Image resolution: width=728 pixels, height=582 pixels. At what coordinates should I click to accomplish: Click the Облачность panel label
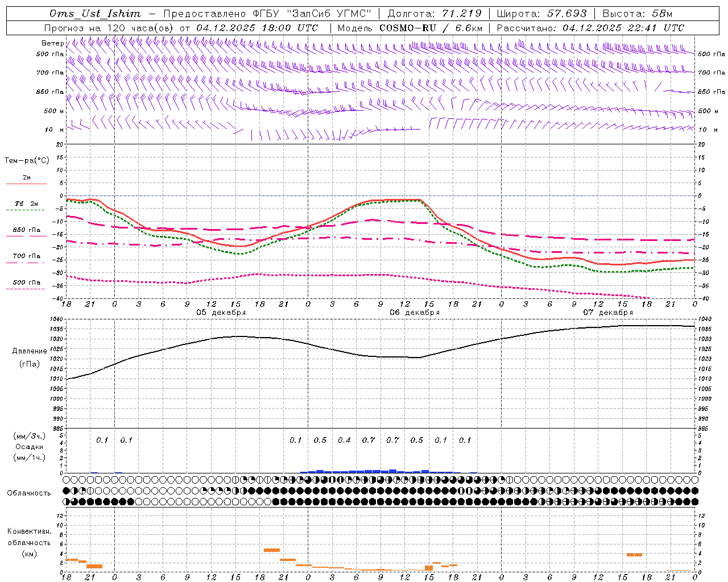[x=29, y=493]
